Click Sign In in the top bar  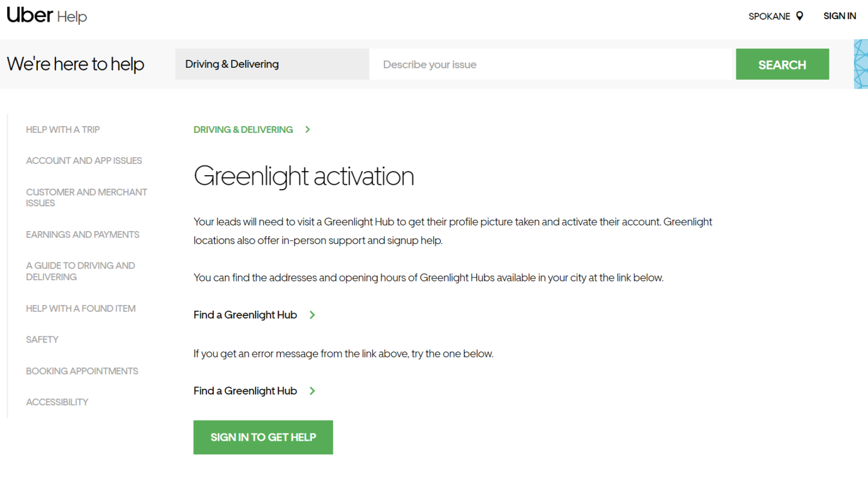pyautogui.click(x=839, y=16)
